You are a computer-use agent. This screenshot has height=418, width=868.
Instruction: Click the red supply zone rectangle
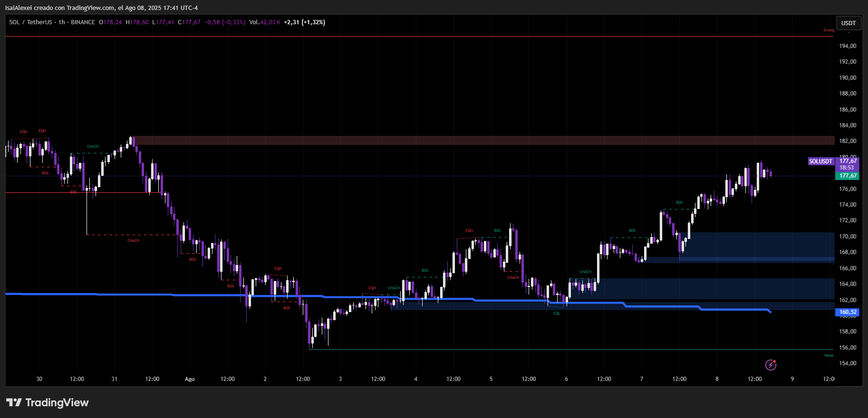coord(475,141)
